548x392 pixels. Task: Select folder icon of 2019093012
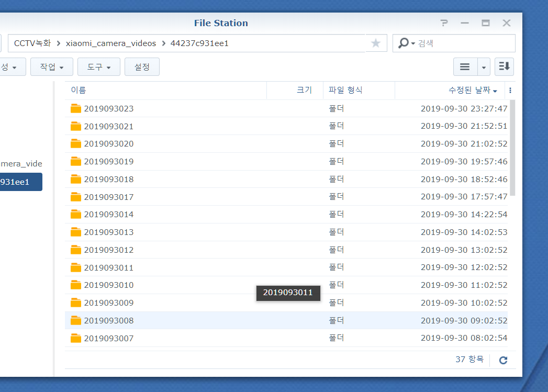click(75, 250)
